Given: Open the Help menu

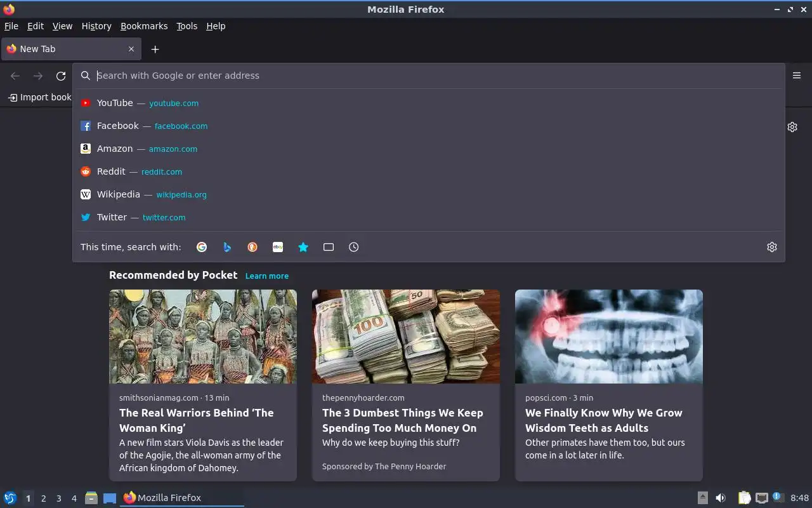Looking at the screenshot, I should pyautogui.click(x=216, y=26).
